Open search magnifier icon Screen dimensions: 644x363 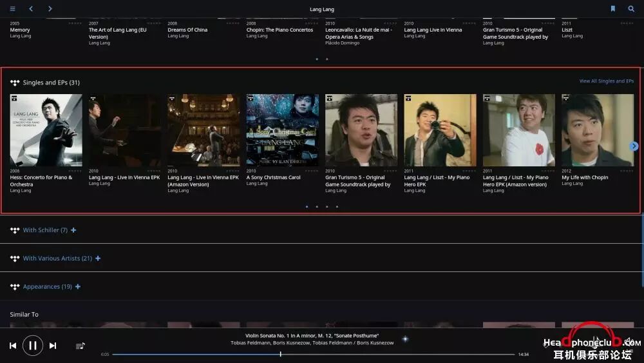(631, 8)
